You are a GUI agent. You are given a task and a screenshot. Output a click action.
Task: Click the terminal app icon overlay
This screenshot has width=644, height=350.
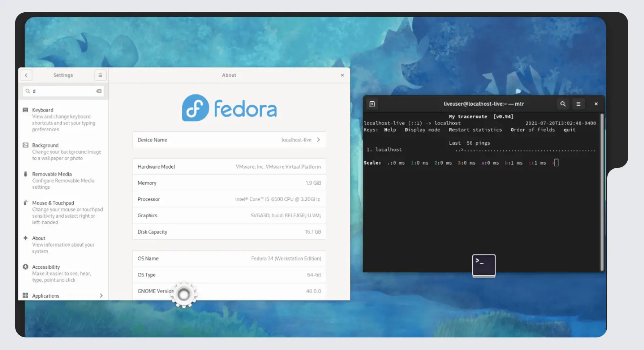[484, 265]
